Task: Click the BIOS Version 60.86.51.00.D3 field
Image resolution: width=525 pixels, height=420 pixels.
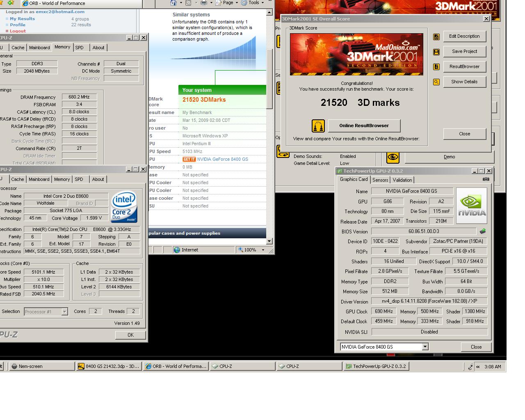Action: click(424, 231)
